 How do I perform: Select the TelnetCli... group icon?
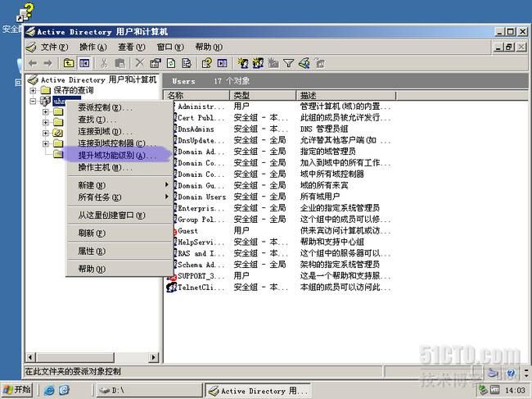[x=171, y=287]
